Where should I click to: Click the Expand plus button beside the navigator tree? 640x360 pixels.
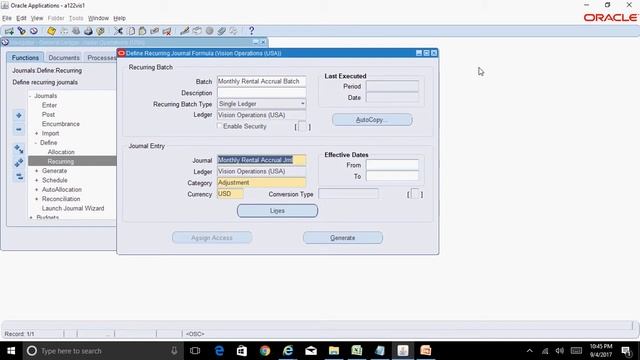click(x=19, y=116)
